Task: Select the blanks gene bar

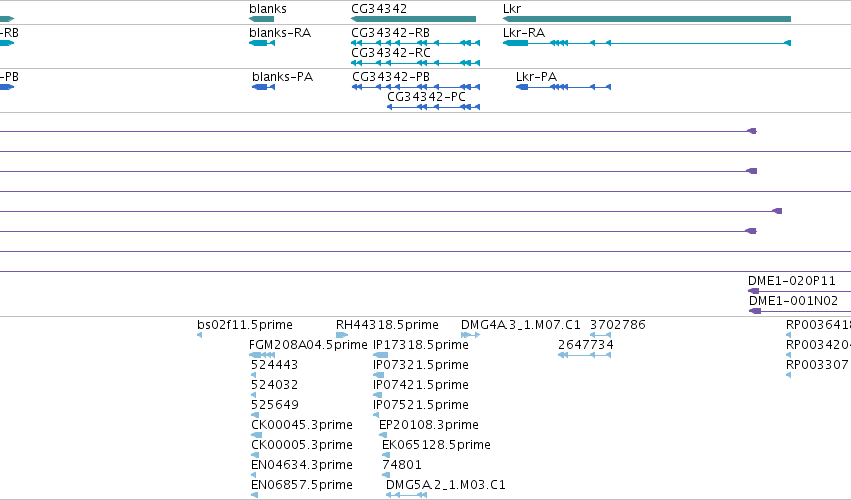Action: [262, 19]
